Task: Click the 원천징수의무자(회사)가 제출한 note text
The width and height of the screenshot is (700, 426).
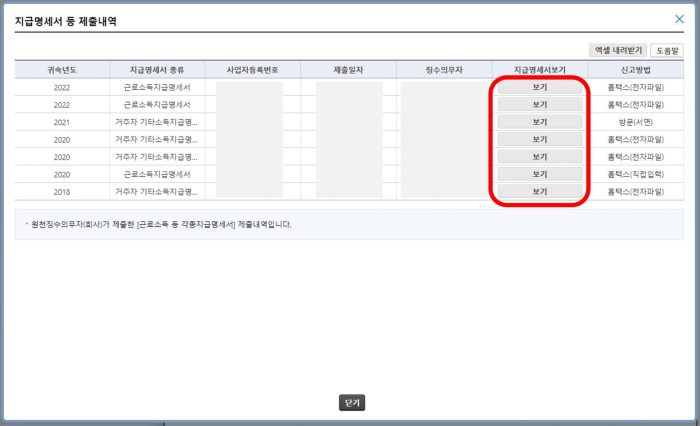Action: point(161,225)
